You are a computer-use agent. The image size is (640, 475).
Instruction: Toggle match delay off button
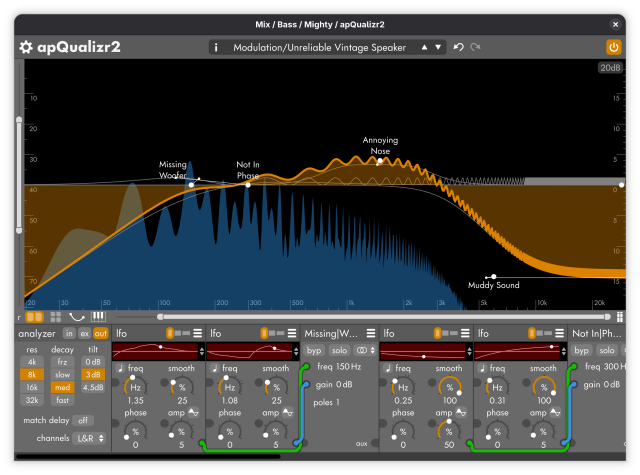click(x=83, y=420)
